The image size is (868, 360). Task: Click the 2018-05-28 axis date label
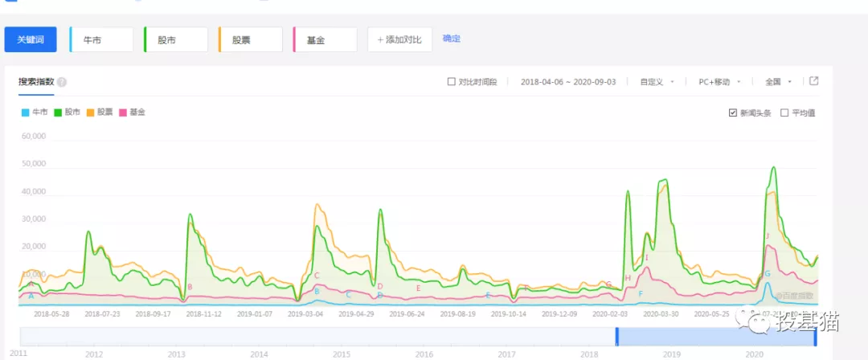tap(51, 313)
